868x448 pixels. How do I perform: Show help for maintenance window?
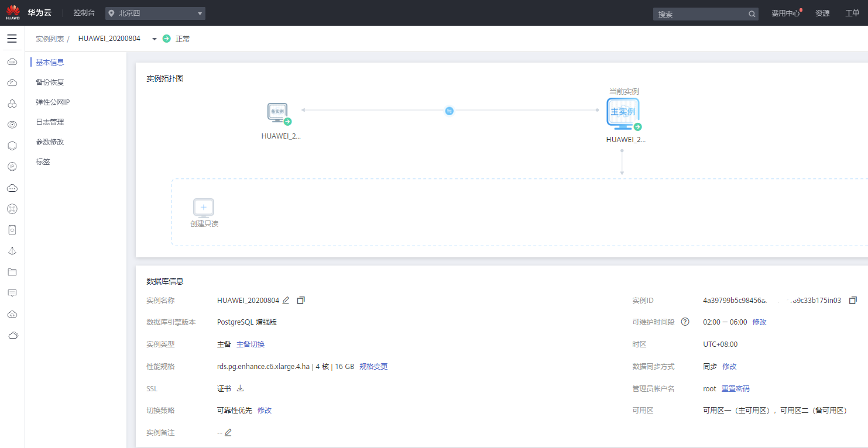[685, 322]
